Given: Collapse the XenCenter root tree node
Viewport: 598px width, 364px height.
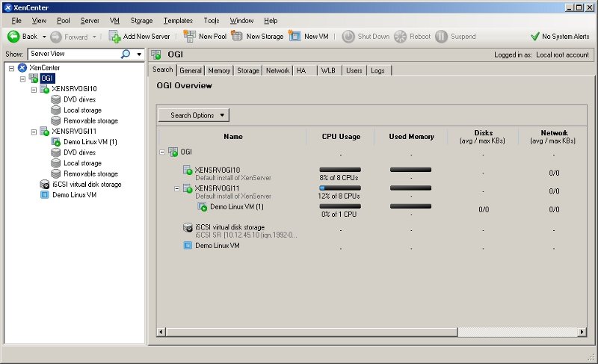Looking at the screenshot, I should click(11, 68).
